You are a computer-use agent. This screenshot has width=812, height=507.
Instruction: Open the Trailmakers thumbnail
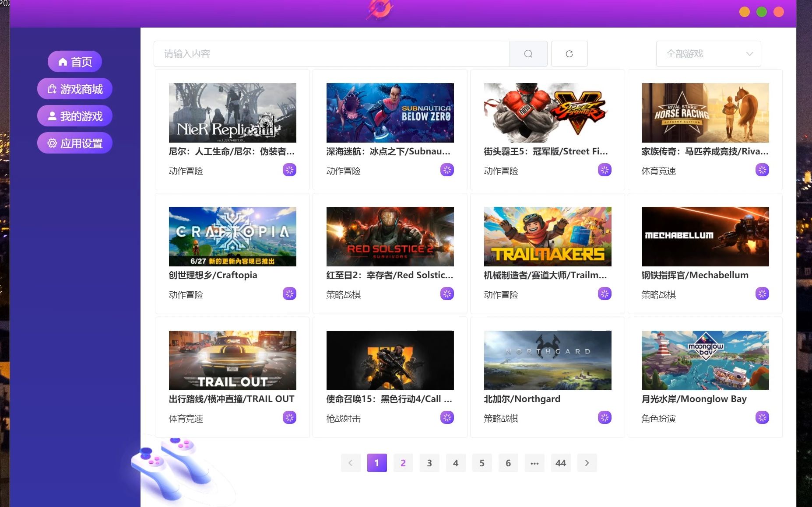[x=548, y=237]
